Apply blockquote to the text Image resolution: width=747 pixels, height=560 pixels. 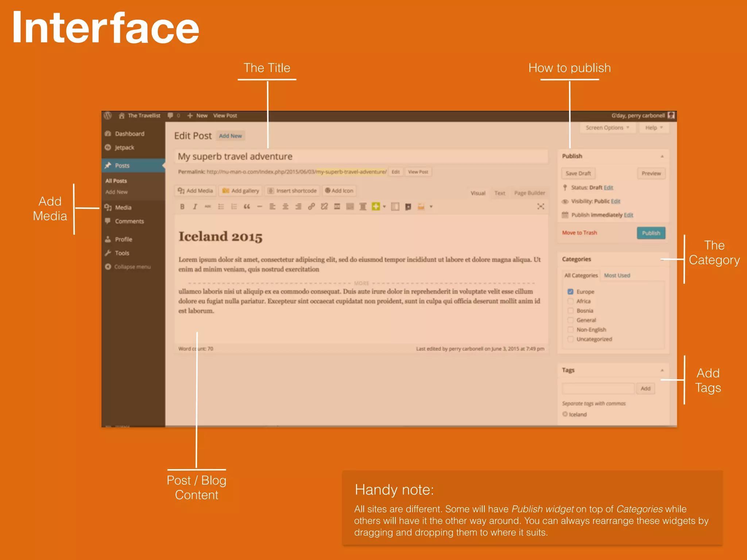[247, 207]
